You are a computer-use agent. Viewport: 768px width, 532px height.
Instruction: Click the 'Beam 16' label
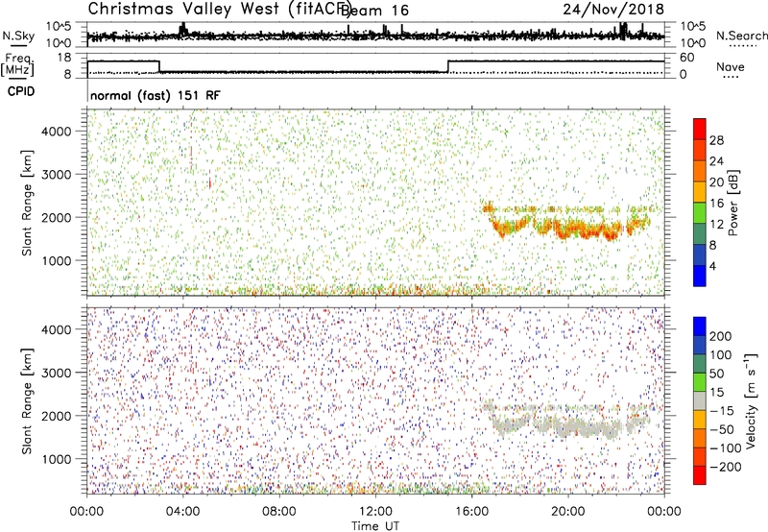pos(374,11)
